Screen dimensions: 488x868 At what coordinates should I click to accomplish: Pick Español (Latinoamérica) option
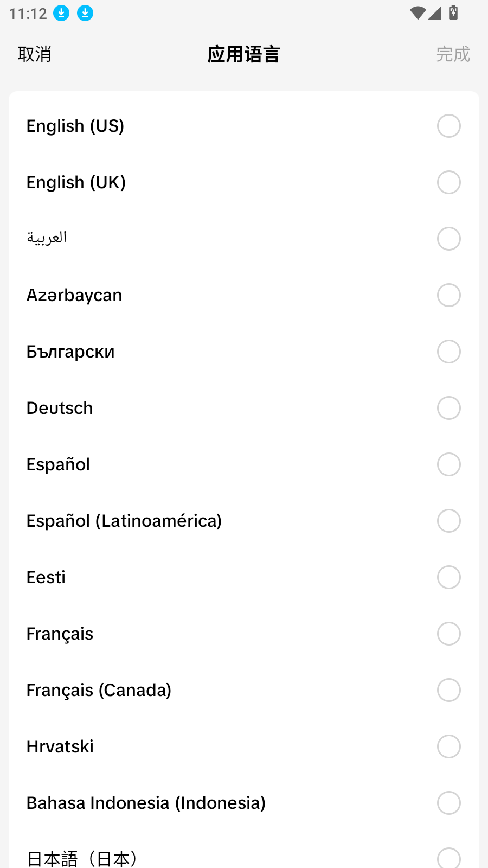pyautogui.click(x=244, y=521)
